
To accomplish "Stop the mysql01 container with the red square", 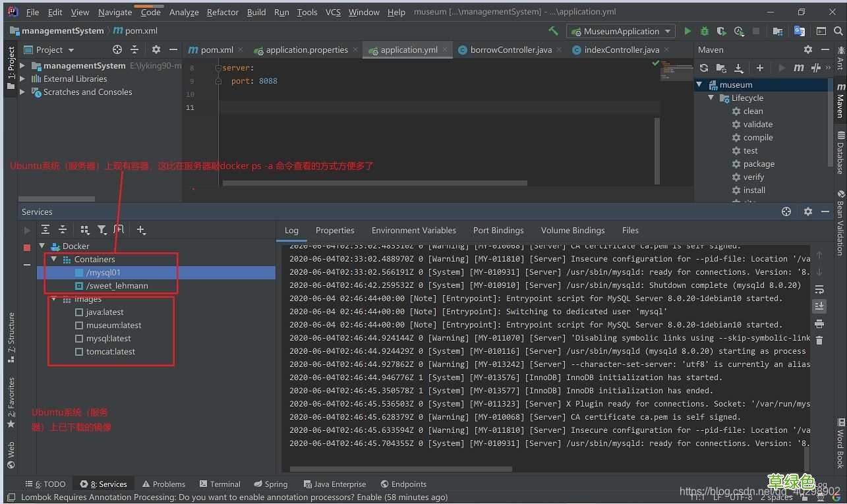I will (27, 248).
